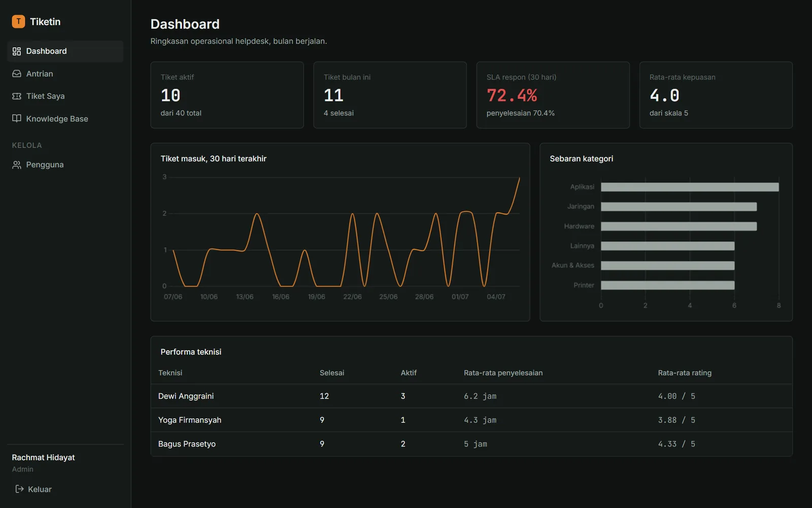Click the orange Tiketin logo icon
Screen dimensions: 812x508
click(x=18, y=21)
